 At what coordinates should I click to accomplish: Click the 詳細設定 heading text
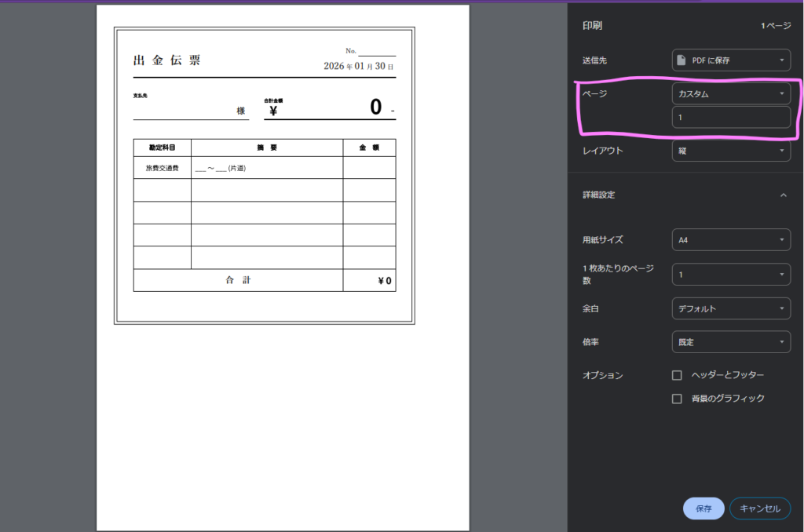(598, 195)
